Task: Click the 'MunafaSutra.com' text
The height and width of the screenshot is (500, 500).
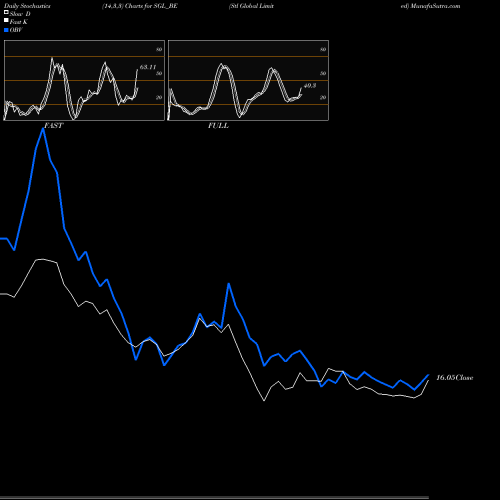Action: 435,6
